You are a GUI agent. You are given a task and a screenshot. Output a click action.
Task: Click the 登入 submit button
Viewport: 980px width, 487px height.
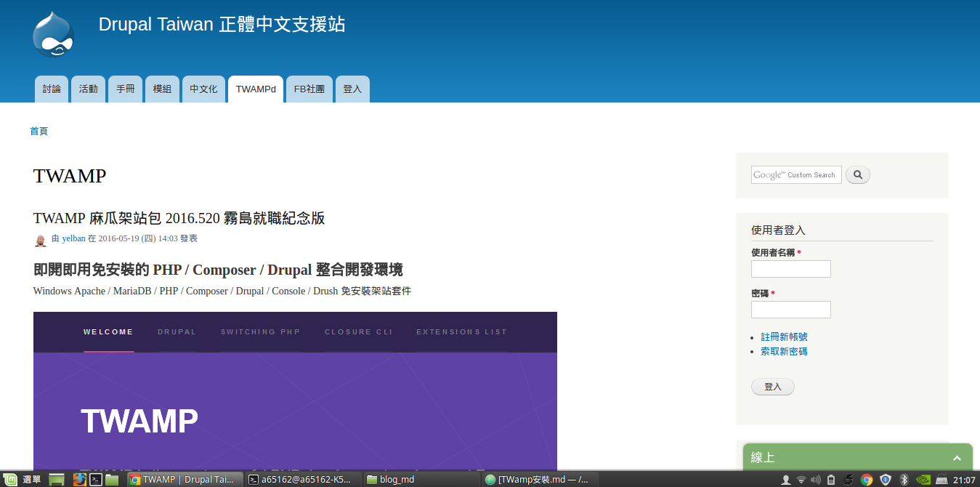(x=773, y=387)
